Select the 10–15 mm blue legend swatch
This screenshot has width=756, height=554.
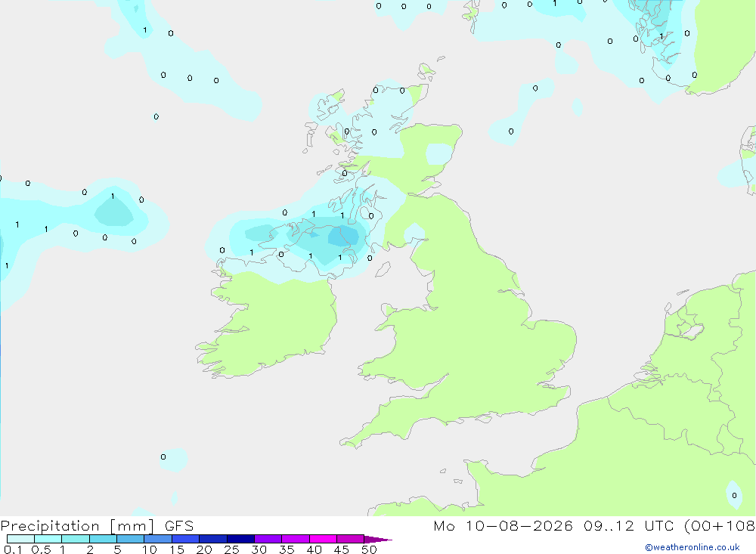(158, 539)
